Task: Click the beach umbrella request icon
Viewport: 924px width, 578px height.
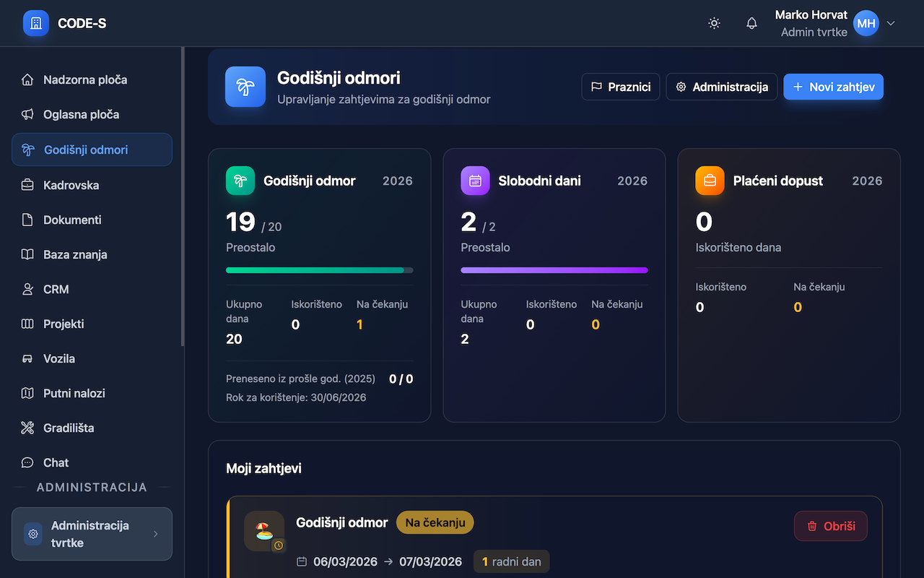Action: coord(263,531)
